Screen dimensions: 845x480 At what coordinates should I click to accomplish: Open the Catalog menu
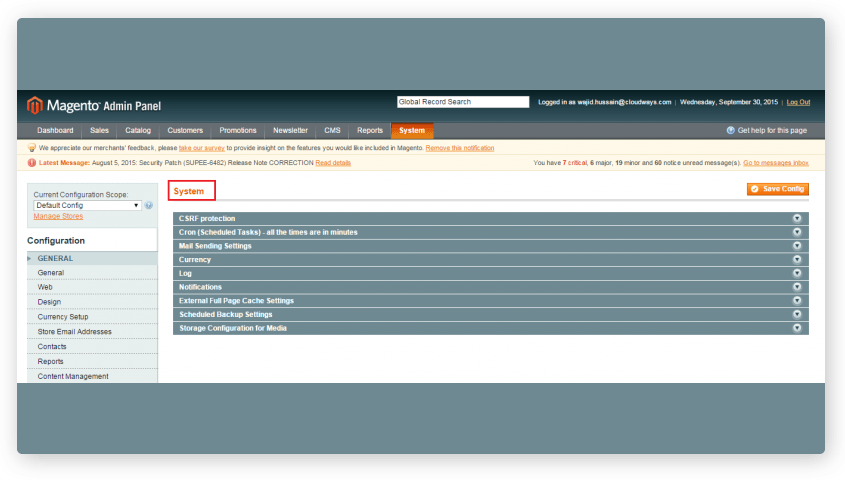tap(138, 130)
